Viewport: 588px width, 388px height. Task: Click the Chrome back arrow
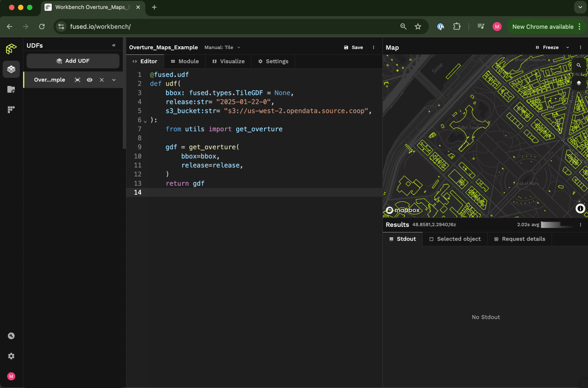coord(9,27)
